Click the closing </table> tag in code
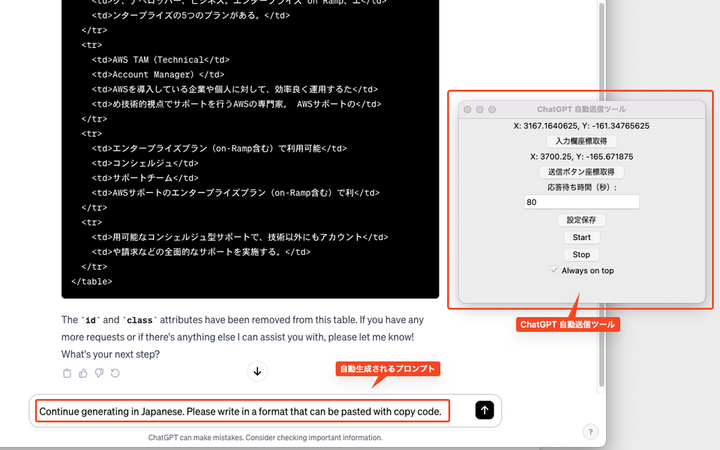 pos(91,281)
